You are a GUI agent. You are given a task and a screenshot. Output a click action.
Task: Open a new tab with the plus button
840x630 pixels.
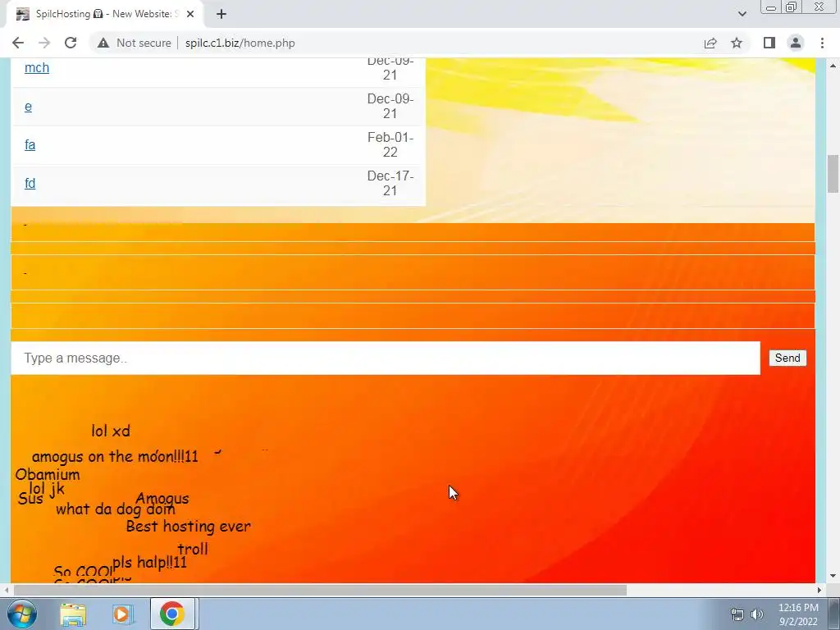(x=221, y=15)
